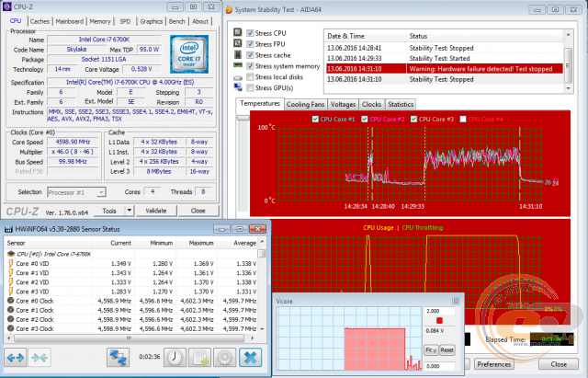Click lightning icon next to Core #0 VID
This screenshot has width=588, height=378.
click(x=11, y=264)
